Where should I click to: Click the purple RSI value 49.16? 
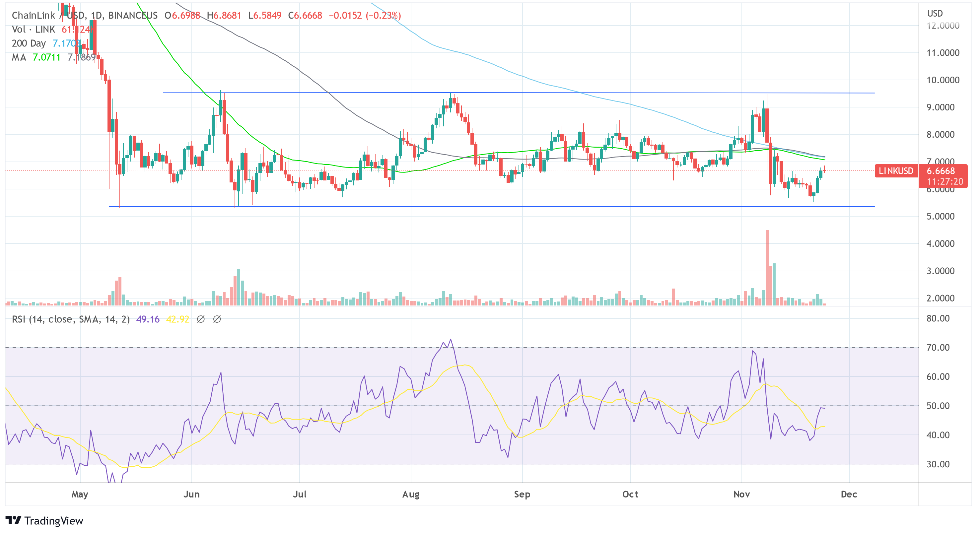coord(148,319)
